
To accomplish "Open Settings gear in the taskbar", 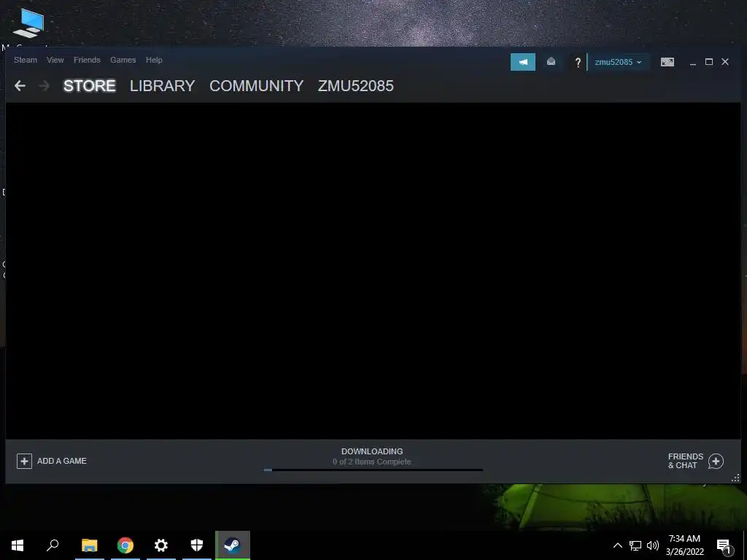I will (161, 545).
